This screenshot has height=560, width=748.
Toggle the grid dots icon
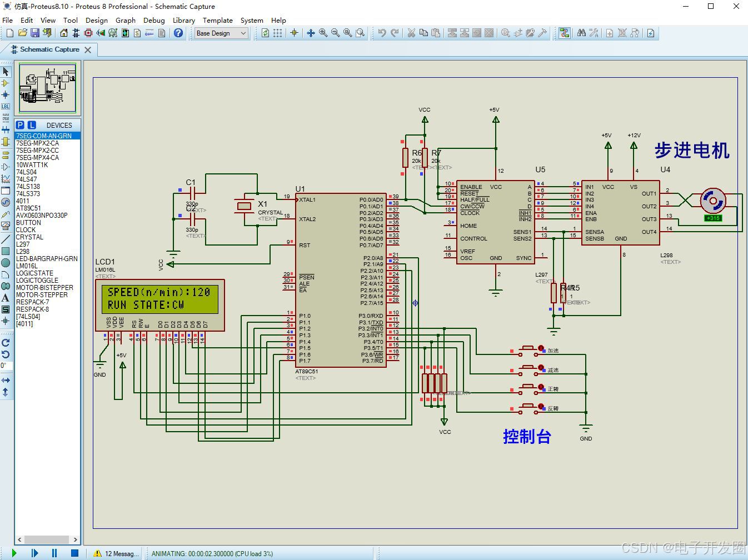(277, 33)
